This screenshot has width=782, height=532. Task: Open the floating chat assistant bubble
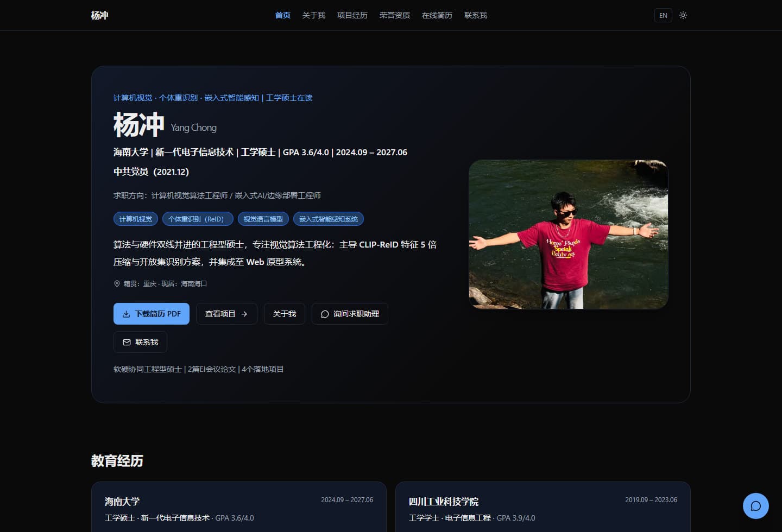pyautogui.click(x=755, y=506)
